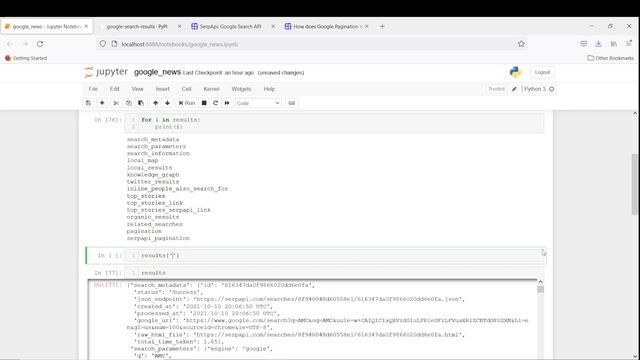The height and width of the screenshot is (360, 640).
Task: Click the Trusted notebook indicator
Action: pos(496,89)
